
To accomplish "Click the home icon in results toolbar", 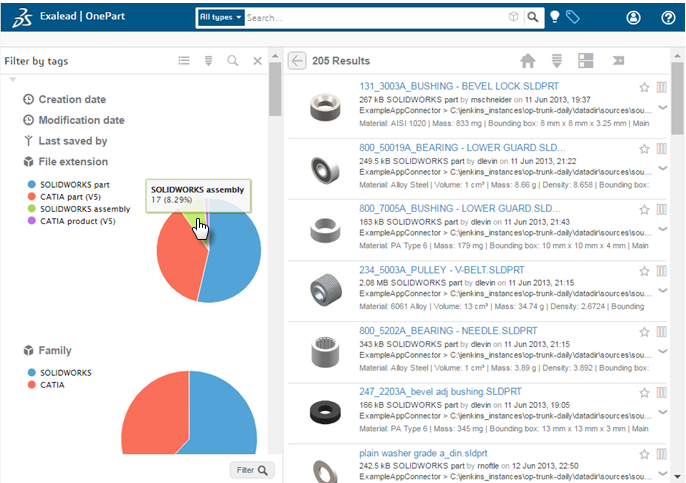I will (528, 60).
